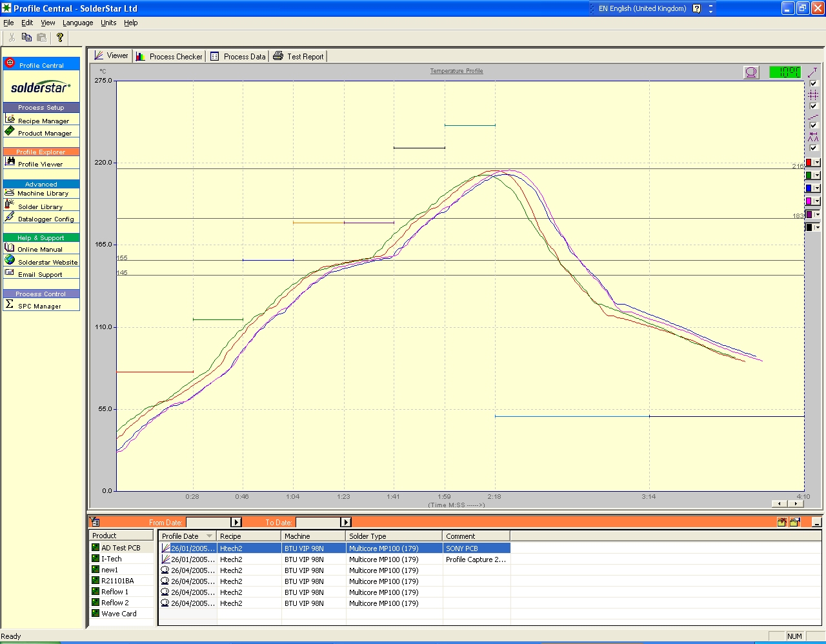Open Machine Library under Advanced
Viewport: 826px width, 644px height.
click(41, 193)
